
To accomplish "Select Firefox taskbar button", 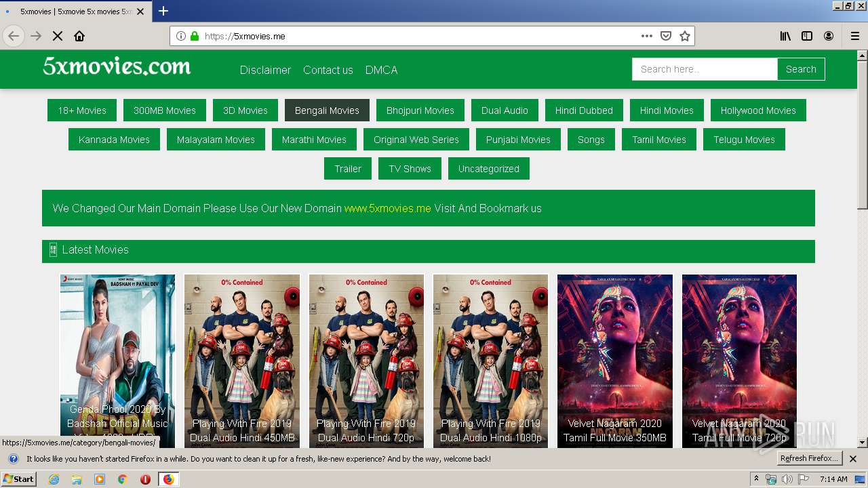I will (168, 479).
